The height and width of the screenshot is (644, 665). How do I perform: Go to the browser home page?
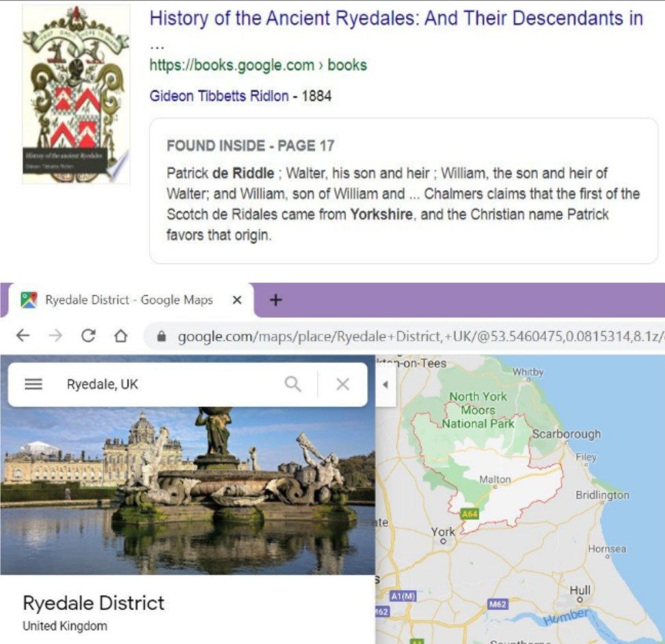coord(121,336)
